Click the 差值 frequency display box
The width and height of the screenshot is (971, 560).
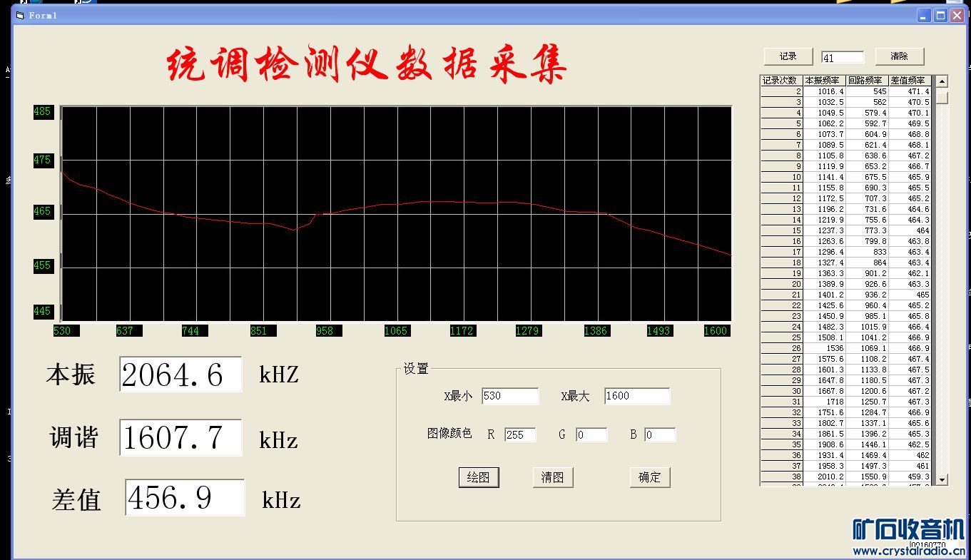(185, 497)
